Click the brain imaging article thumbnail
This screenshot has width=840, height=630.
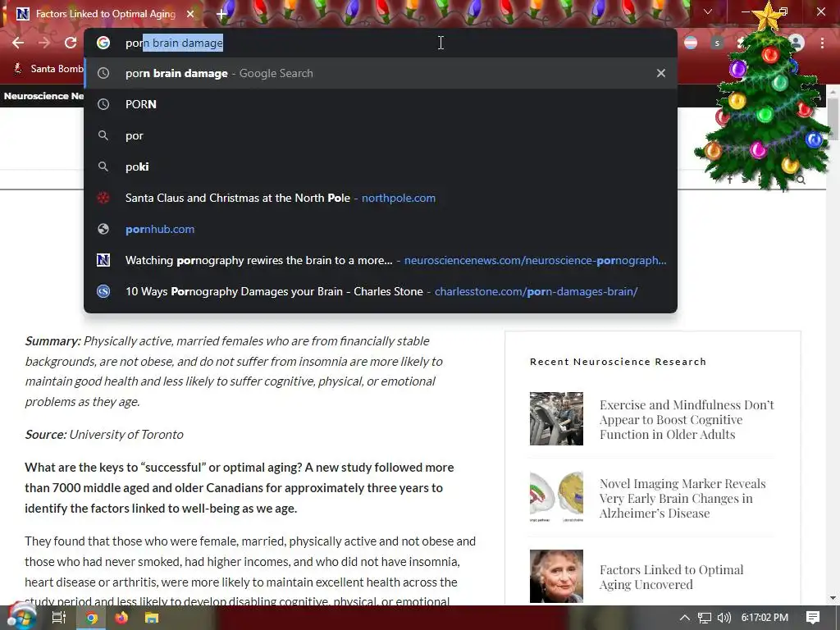[x=557, y=497]
